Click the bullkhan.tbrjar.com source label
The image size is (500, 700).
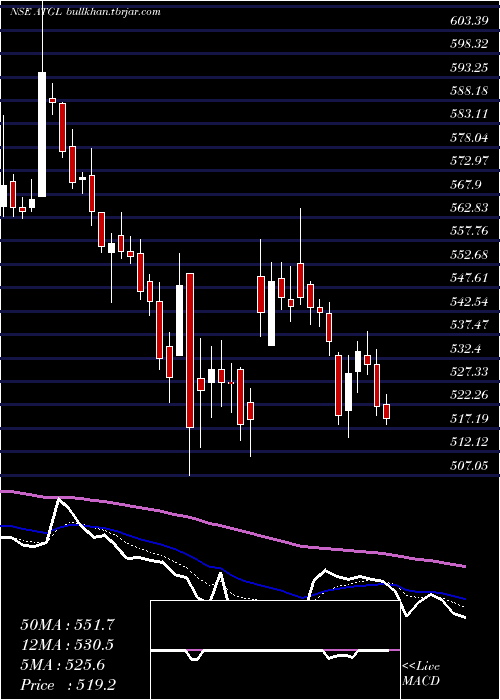113,12
